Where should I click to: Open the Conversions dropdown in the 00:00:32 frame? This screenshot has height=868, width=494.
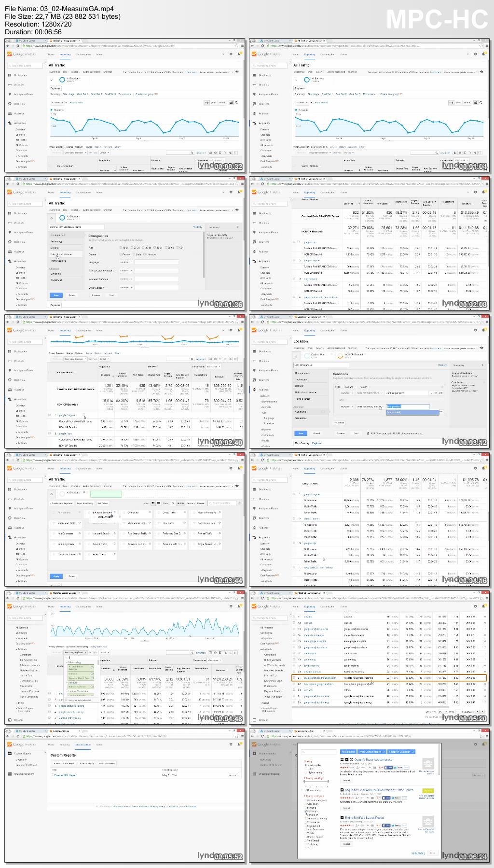[217, 160]
